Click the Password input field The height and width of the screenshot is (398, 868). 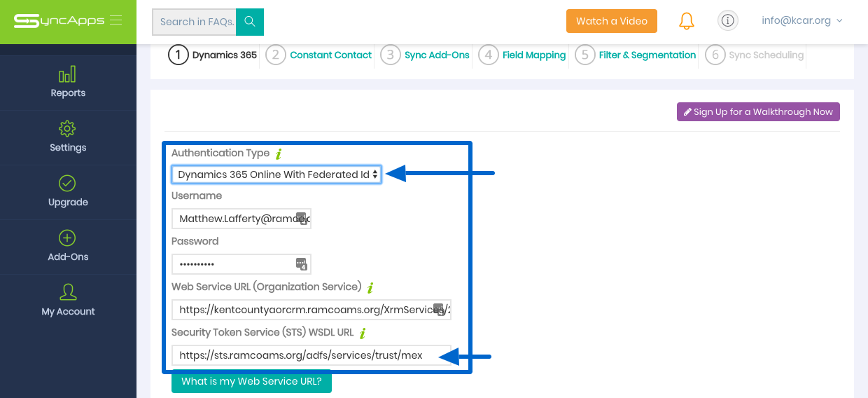[x=241, y=264]
